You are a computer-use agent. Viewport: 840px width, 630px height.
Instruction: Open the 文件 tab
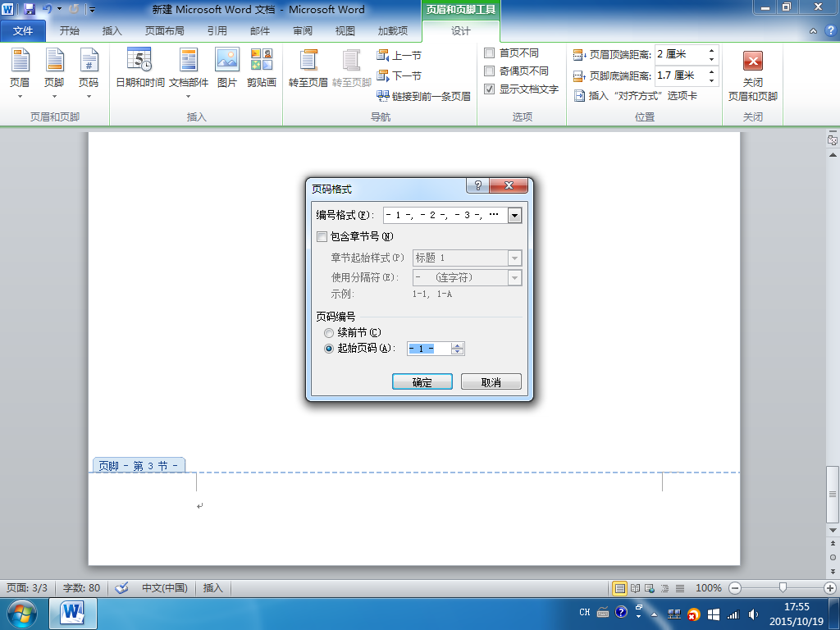click(x=22, y=31)
